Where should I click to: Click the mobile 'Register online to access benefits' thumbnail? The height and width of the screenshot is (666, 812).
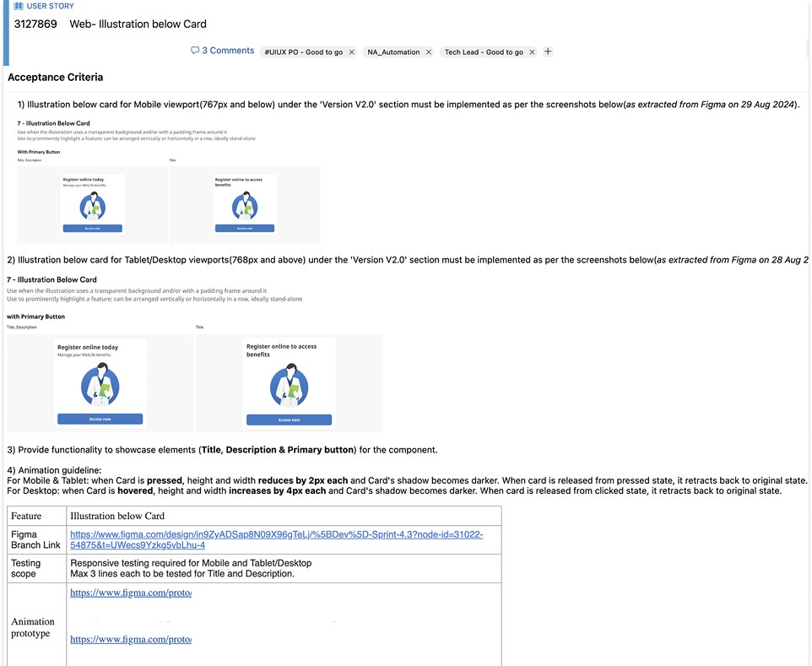(245, 204)
